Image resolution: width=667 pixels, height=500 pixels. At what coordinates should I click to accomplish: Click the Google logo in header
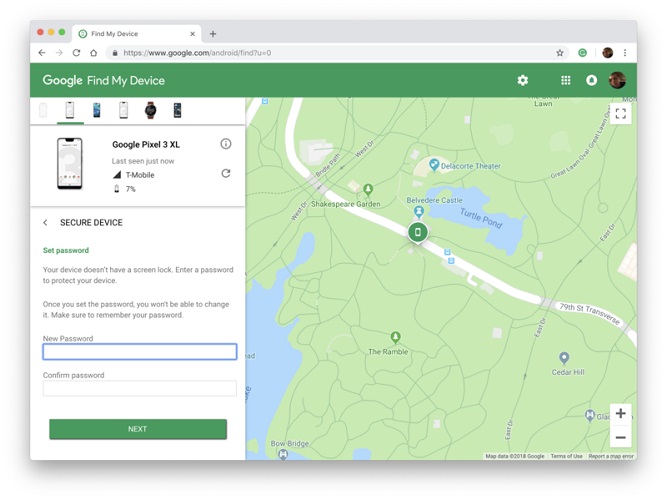point(62,80)
